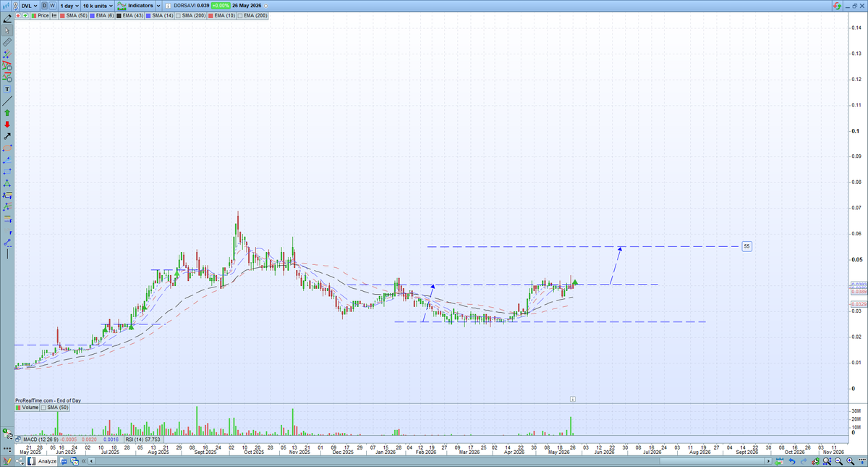Screen dimensions: 868x467
Task: Open the instrument search icon beside DVL
Action: click(16, 6)
